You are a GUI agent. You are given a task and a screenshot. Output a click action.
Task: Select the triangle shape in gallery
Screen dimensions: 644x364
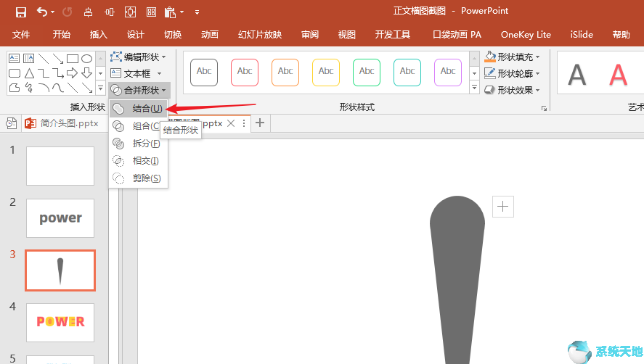pos(29,73)
